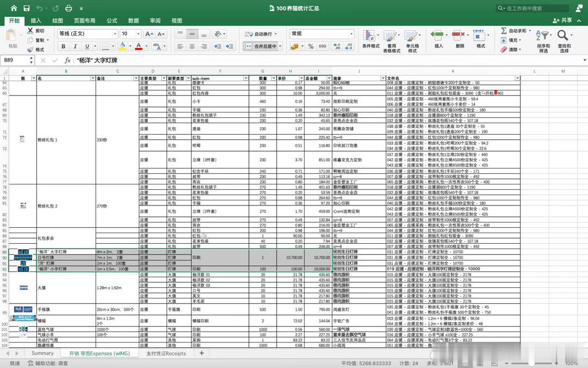Open 排序和筛选 sort and filter
Viewport: 588px width, 368px height.
[x=543, y=40]
